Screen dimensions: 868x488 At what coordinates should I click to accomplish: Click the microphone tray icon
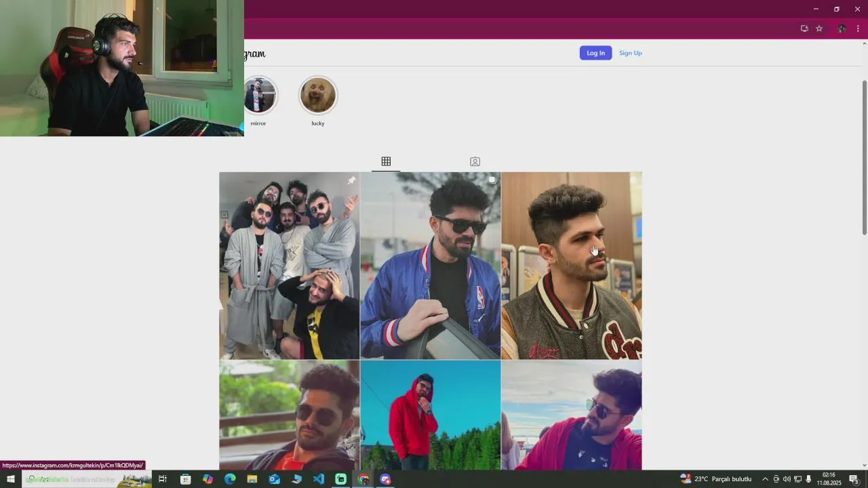pyautogui.click(x=808, y=479)
